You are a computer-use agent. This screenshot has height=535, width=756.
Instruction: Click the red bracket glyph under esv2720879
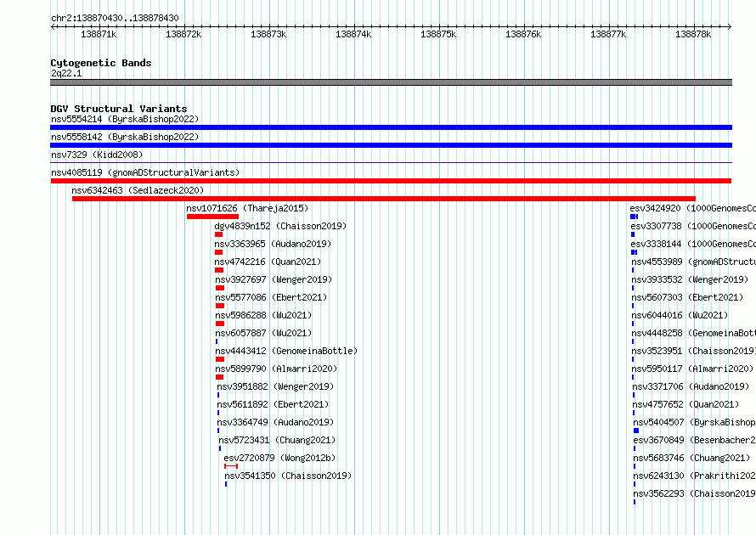tap(231, 466)
